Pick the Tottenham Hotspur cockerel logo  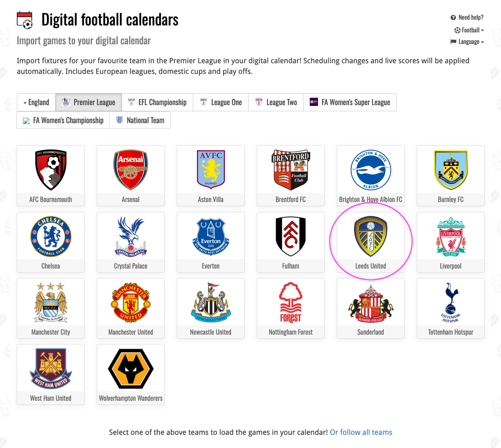[x=451, y=303]
